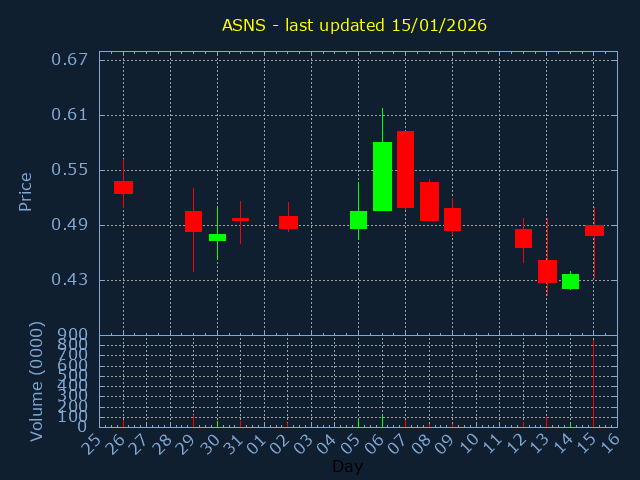Click the large green candlestick on day 06
The image size is (640, 480).
tap(382, 176)
